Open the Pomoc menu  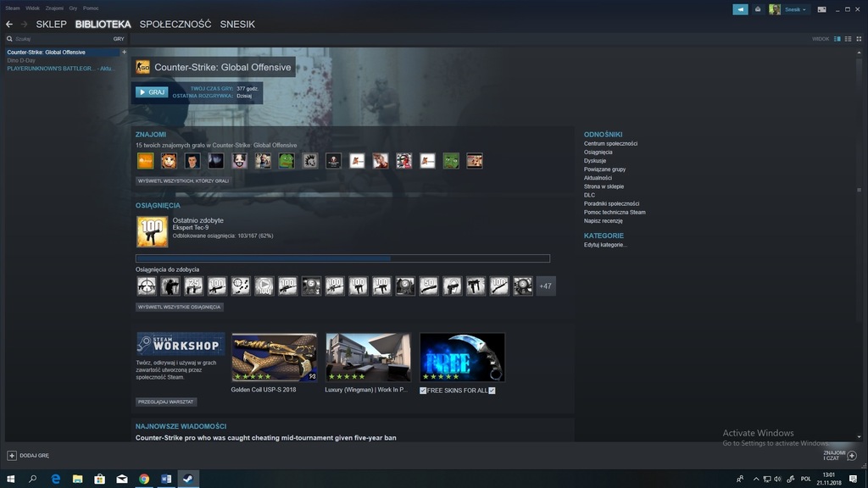tap(91, 8)
